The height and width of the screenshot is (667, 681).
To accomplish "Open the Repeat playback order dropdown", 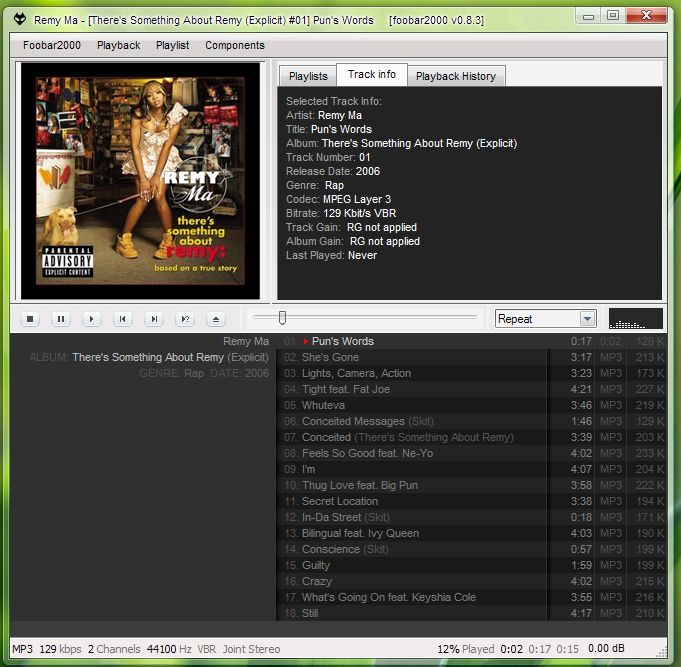I will pos(545,319).
